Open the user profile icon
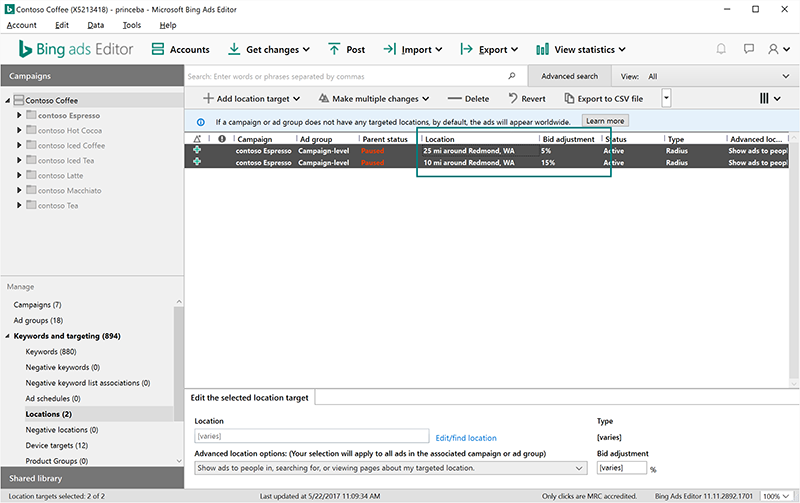Screen dimensions: 800x503 tap(773, 49)
